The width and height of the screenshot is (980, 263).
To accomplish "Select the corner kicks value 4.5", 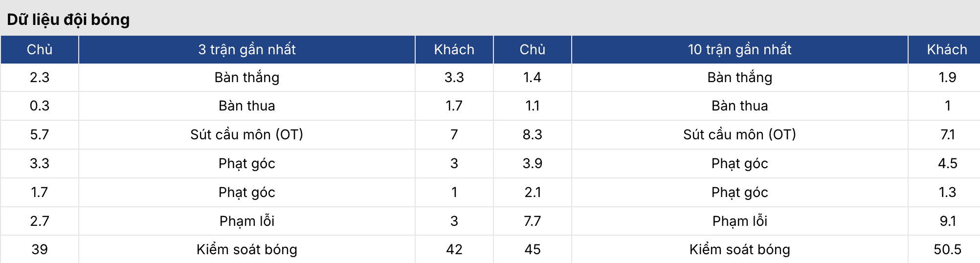I will click(947, 163).
